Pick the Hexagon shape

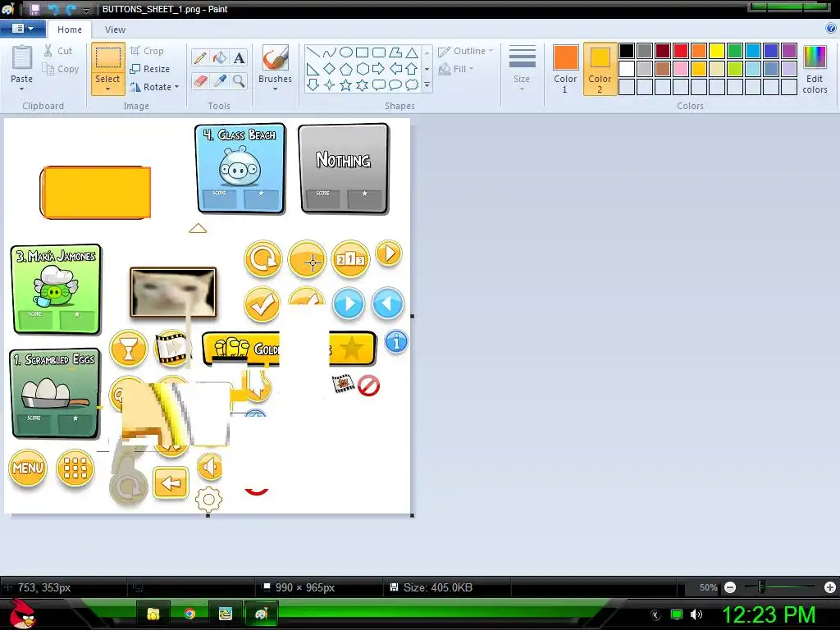(x=362, y=69)
